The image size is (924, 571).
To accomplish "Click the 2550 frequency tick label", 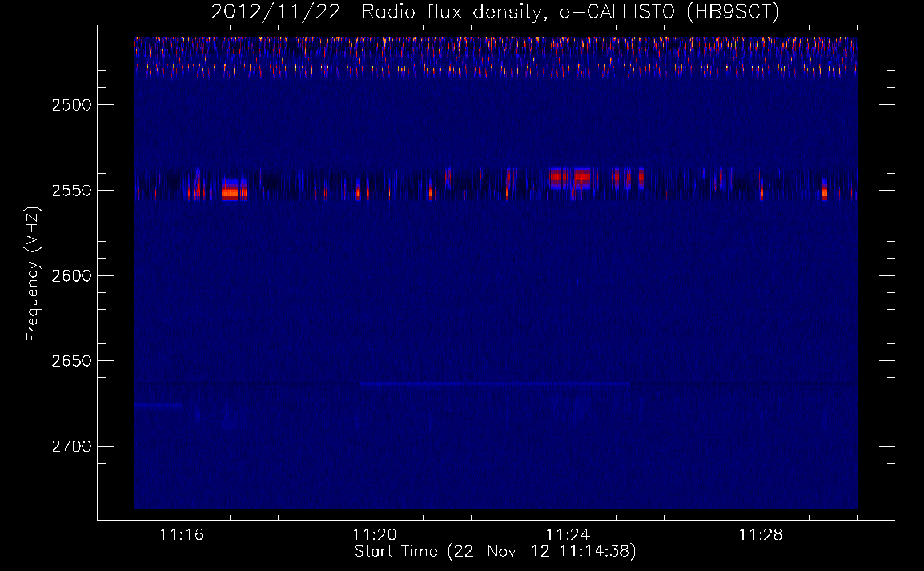I will pyautogui.click(x=71, y=191).
